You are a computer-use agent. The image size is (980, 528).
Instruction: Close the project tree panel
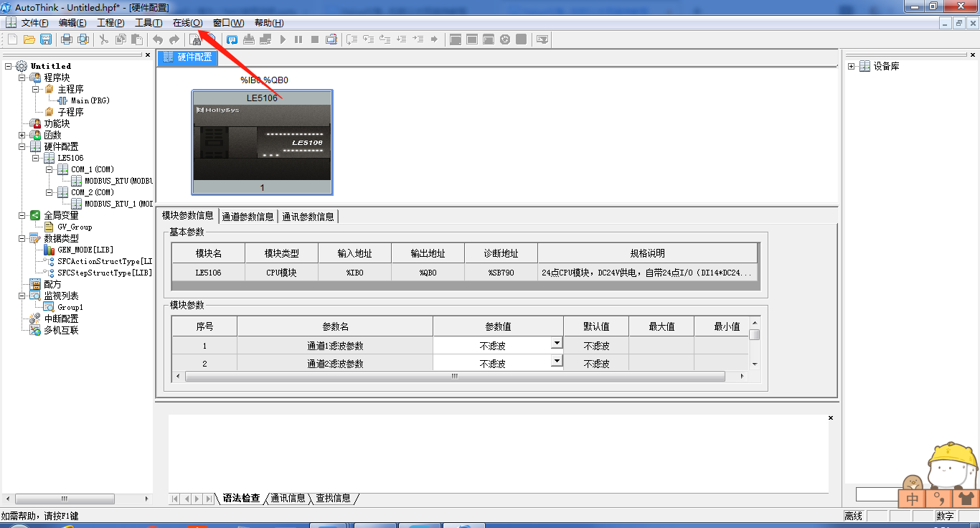click(x=148, y=55)
